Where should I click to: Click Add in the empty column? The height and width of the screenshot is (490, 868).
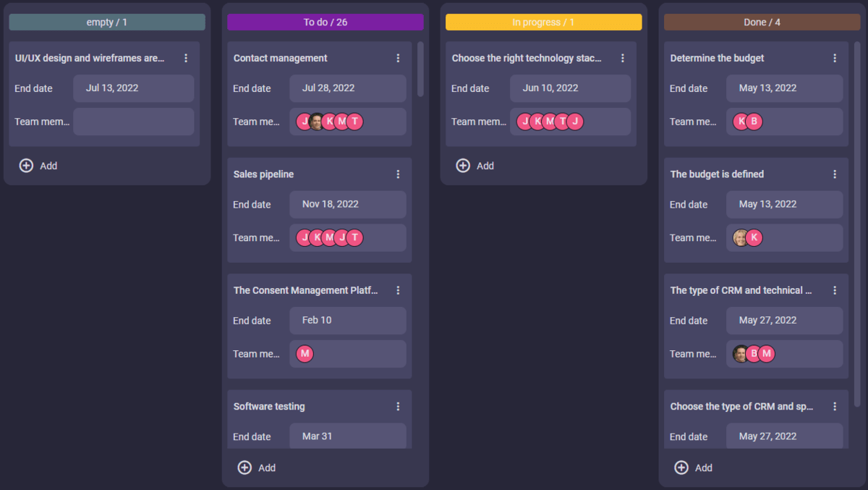[x=38, y=166]
